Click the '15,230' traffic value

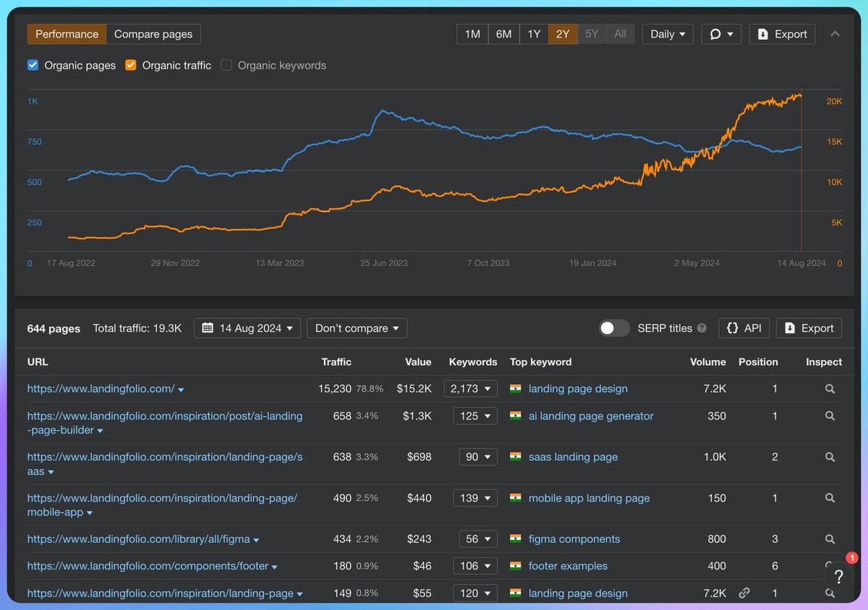[335, 389]
